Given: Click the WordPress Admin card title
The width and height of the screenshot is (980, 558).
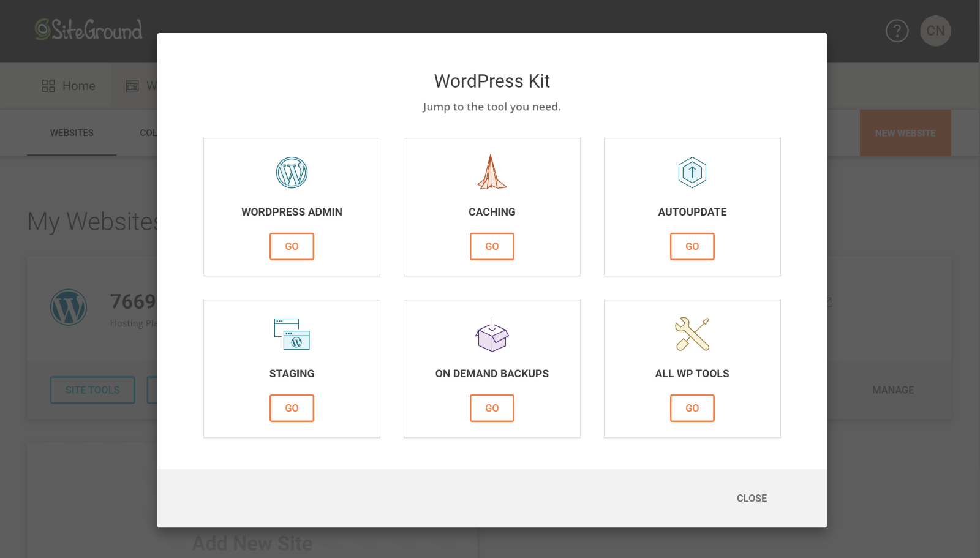Looking at the screenshot, I should (x=292, y=212).
